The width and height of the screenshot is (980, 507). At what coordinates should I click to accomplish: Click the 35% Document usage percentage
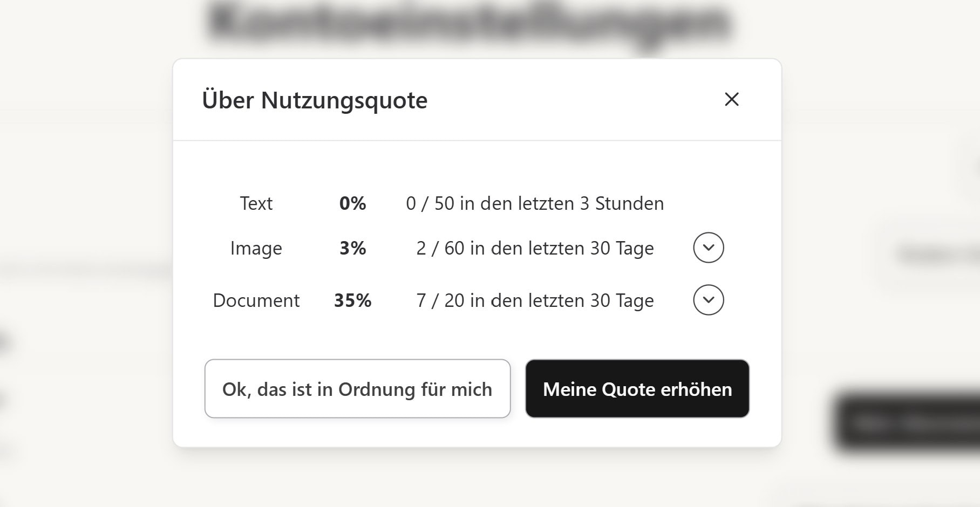pos(352,300)
